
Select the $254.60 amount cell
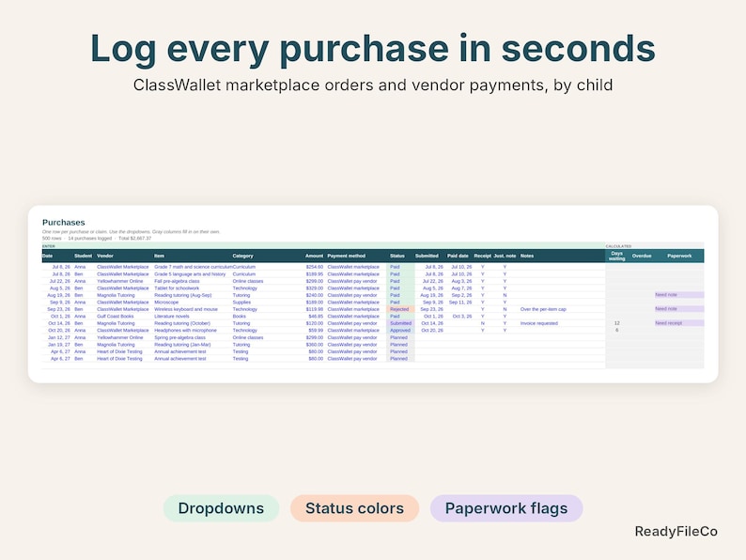pyautogui.click(x=315, y=267)
